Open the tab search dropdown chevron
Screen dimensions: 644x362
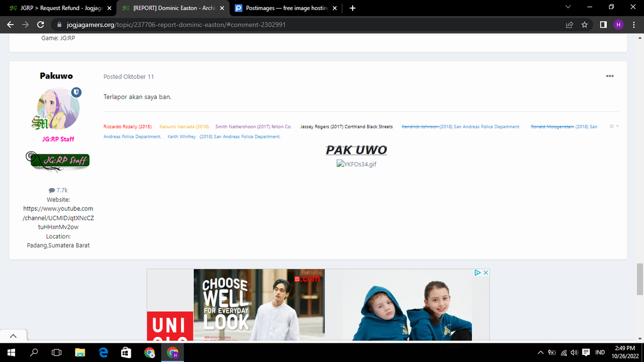point(568,7)
